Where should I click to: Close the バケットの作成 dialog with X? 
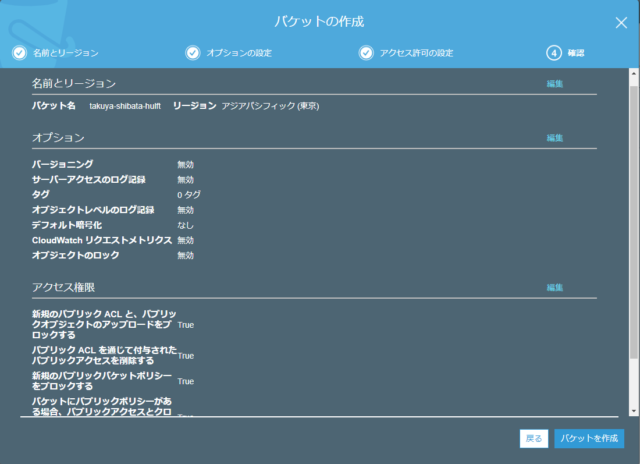tap(621, 21)
